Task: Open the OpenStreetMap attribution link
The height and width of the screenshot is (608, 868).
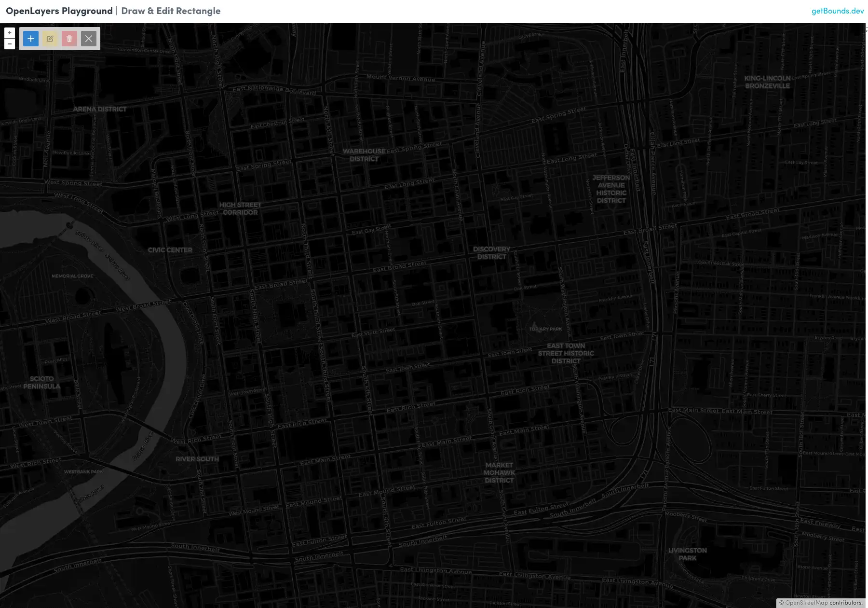Action: coord(806,603)
